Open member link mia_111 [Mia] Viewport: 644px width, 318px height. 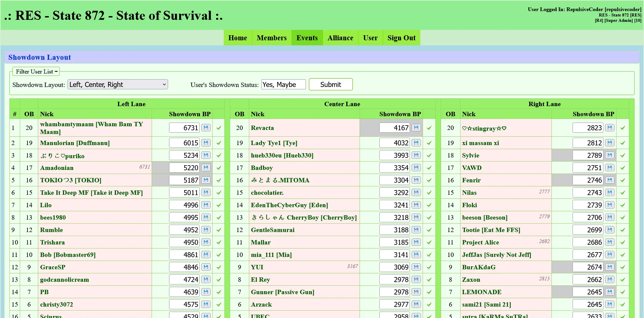pos(271,255)
